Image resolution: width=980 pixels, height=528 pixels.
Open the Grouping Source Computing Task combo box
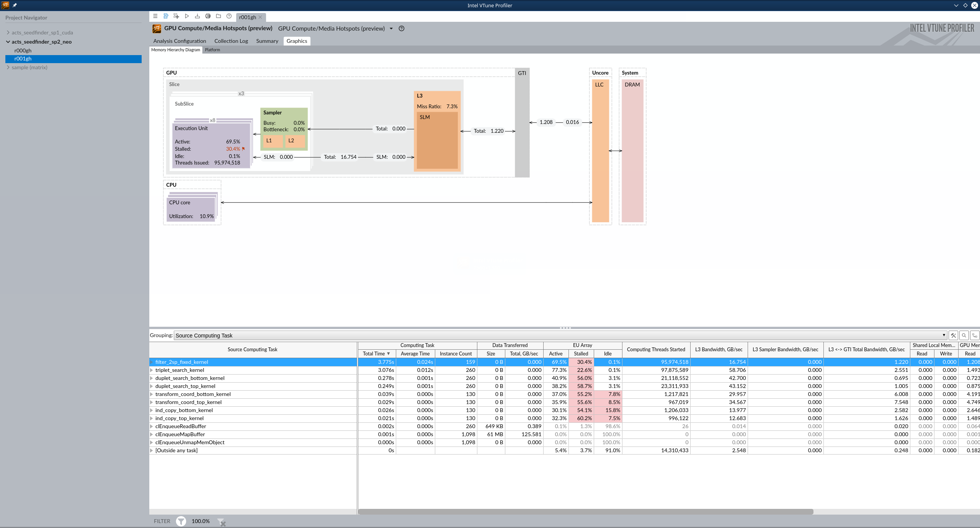[560, 336]
